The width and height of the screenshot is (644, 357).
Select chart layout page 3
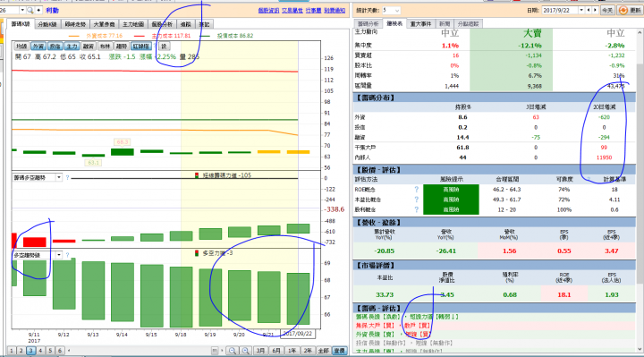tap(30, 351)
